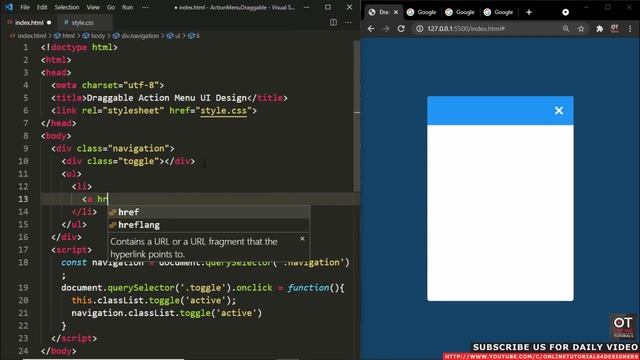Click 'navigation' class text on line 9

click(138, 149)
